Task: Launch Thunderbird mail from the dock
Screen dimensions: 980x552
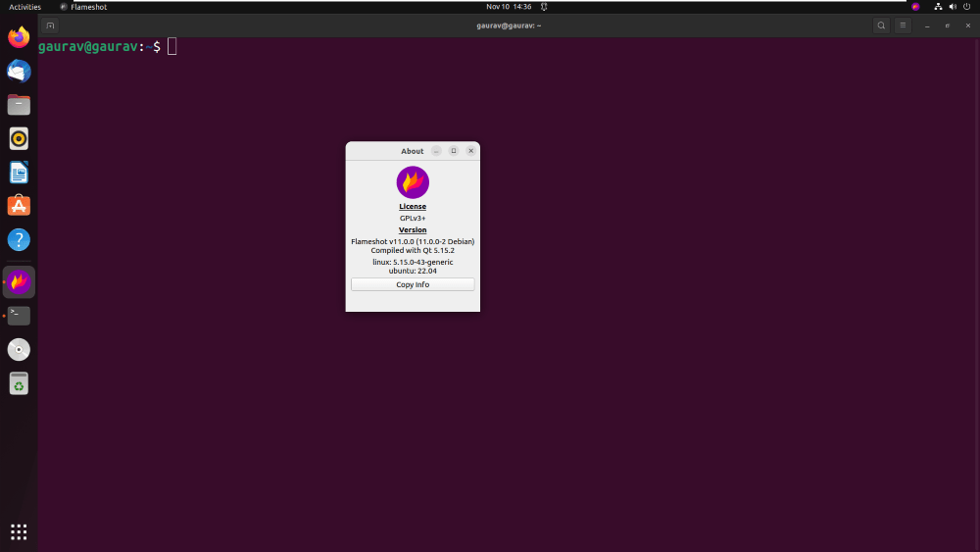Action: click(19, 72)
